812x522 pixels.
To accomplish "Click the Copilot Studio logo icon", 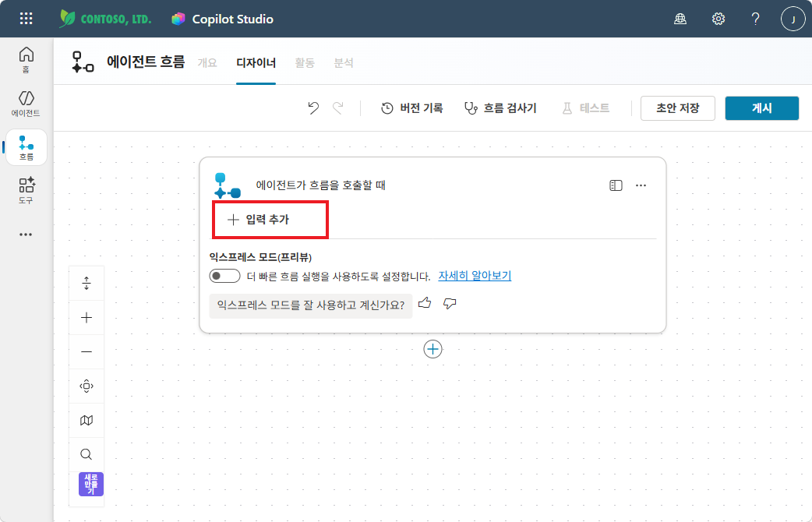I will click(x=178, y=19).
